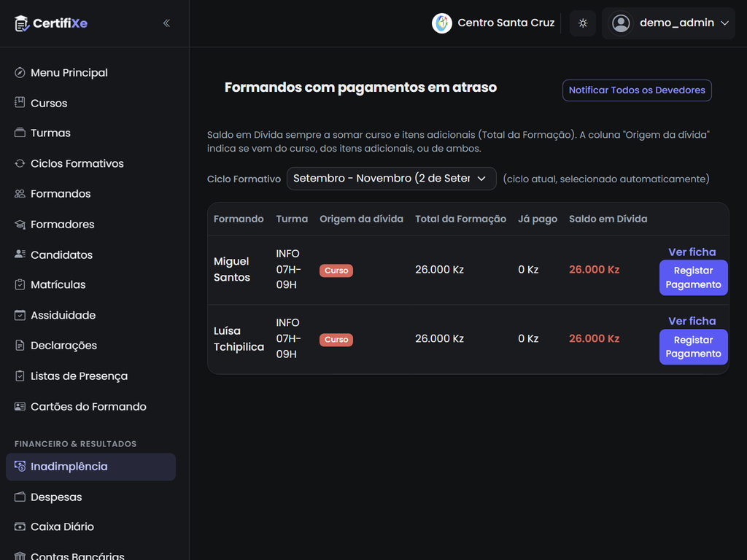Go to Cursos in the sidebar
This screenshot has width=747, height=560.
[x=90, y=103]
